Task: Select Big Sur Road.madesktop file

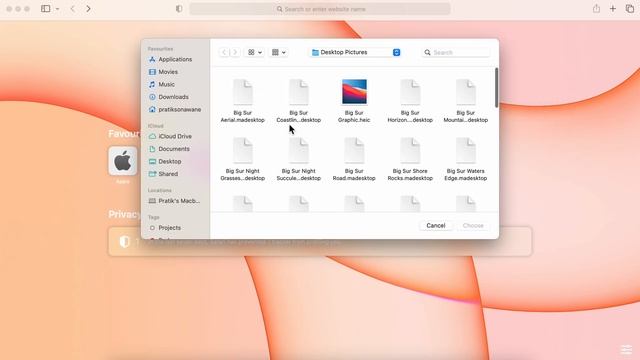Action: [x=354, y=159]
